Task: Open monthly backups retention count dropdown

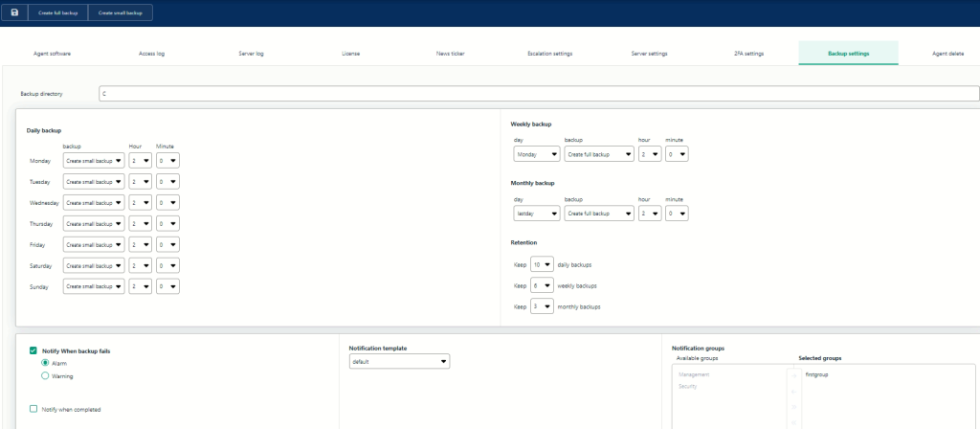Action: (542, 306)
